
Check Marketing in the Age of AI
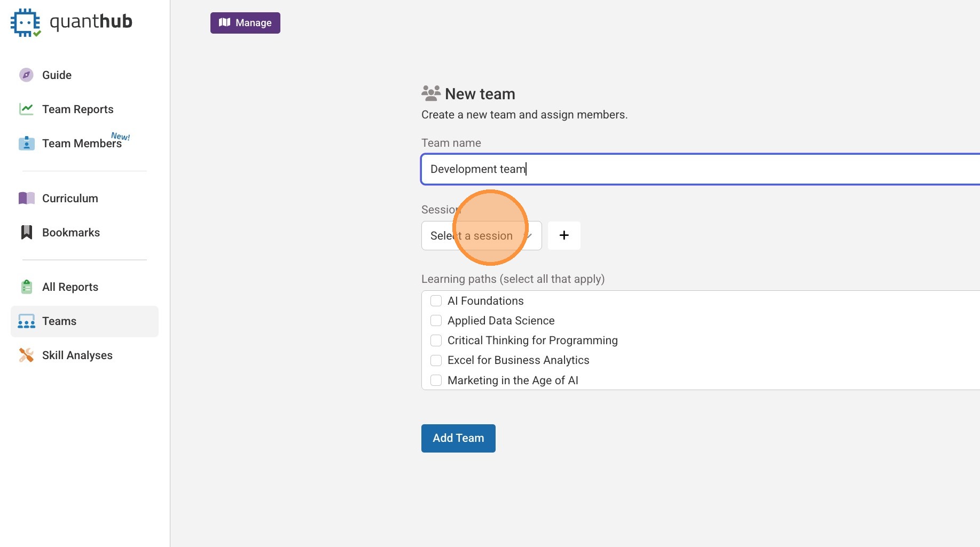[x=436, y=380]
